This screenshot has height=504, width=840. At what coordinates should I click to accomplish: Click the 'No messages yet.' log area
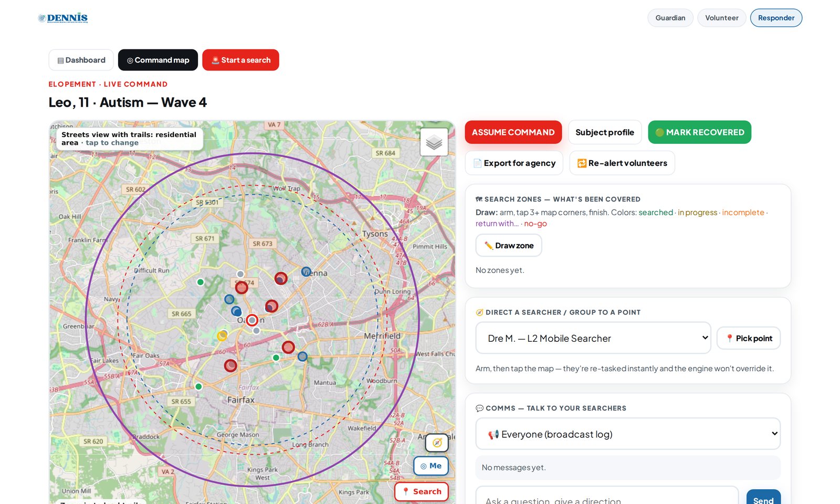pos(628,467)
